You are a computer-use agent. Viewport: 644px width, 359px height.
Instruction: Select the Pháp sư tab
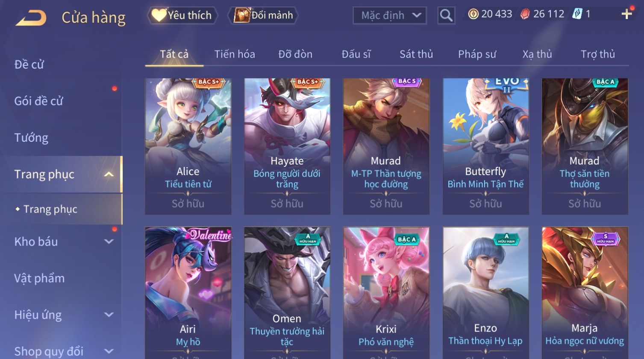click(x=477, y=54)
